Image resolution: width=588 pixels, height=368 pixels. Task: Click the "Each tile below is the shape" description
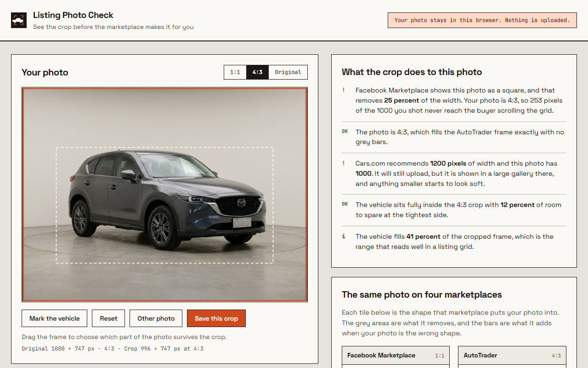click(449, 323)
